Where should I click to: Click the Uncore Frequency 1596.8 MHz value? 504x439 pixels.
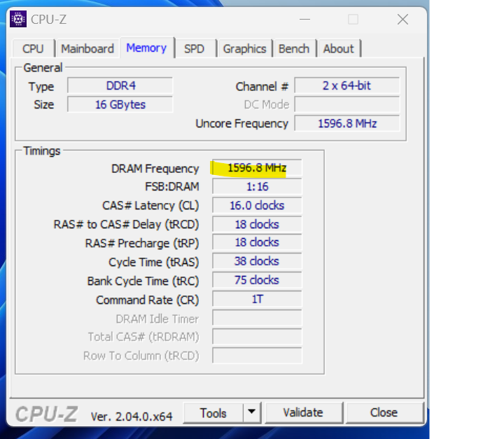pyautogui.click(x=346, y=123)
